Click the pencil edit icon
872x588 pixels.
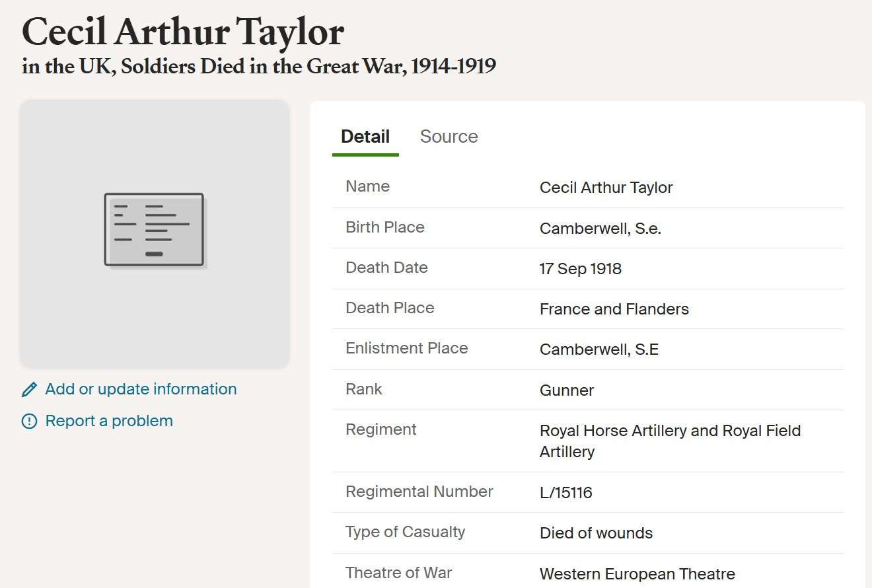coord(30,390)
